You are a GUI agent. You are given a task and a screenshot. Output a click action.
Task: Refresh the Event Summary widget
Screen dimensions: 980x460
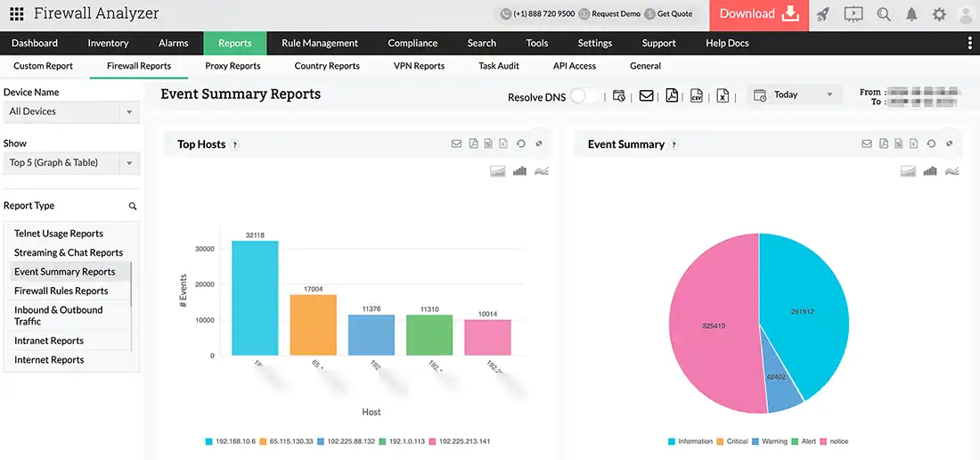click(931, 144)
